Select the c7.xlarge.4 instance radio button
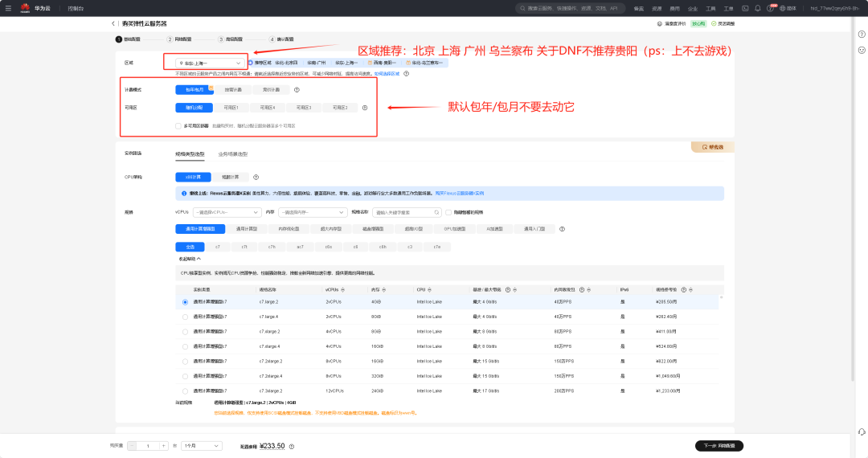Image resolution: width=868 pixels, height=458 pixels. click(x=185, y=347)
